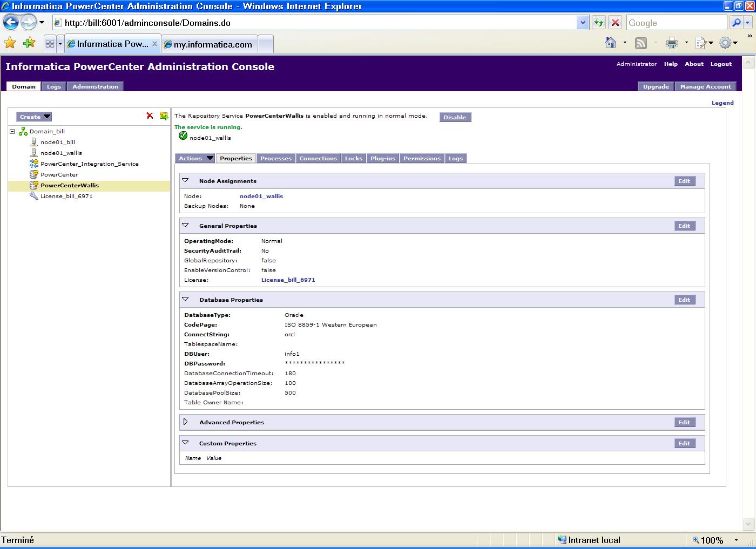Open the License_bill_6971 link in General Properties
This screenshot has height=549, width=756.
point(288,280)
